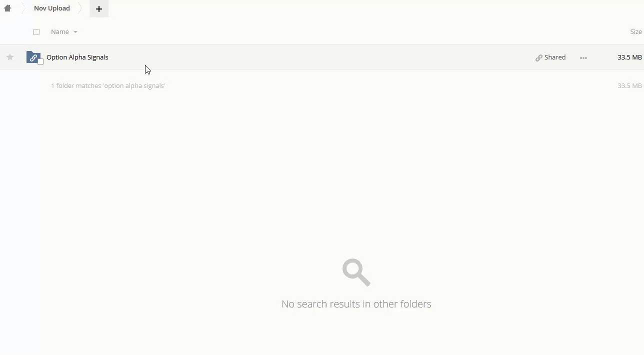This screenshot has width=644, height=355.
Task: Click the No search results message
Action: pos(356,303)
